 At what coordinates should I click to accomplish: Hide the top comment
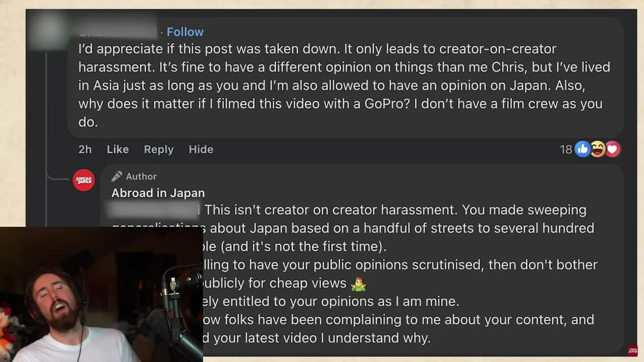[201, 149]
